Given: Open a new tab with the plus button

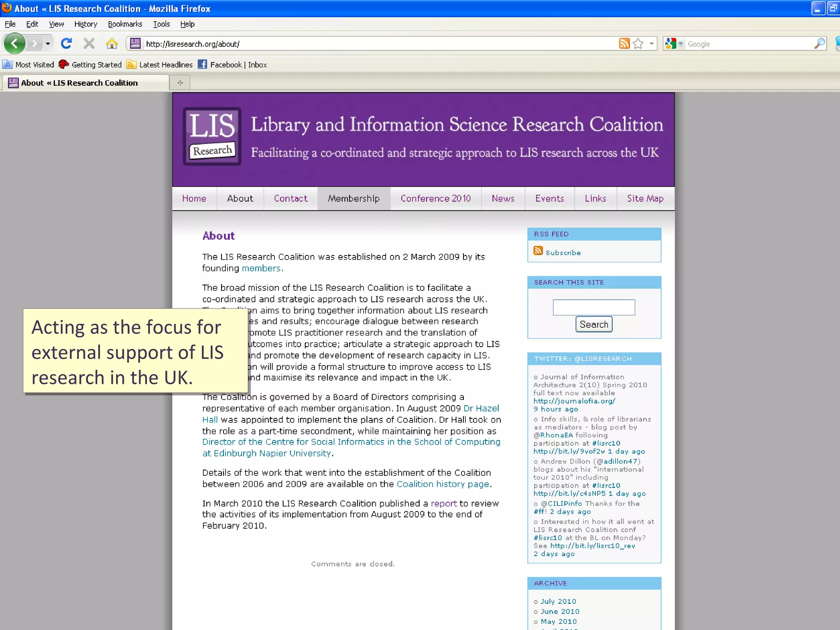Looking at the screenshot, I should coord(180,83).
